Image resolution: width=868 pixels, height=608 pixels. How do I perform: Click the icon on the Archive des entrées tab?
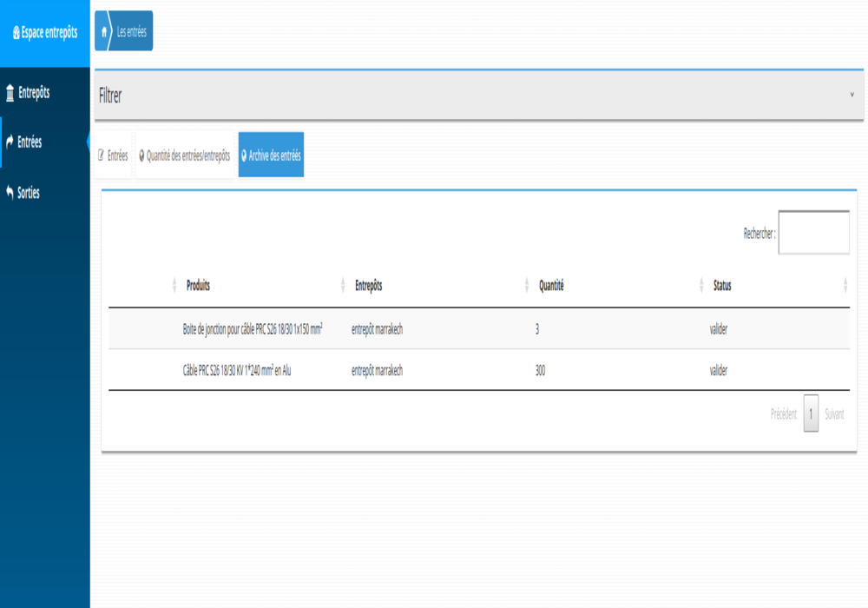point(244,156)
